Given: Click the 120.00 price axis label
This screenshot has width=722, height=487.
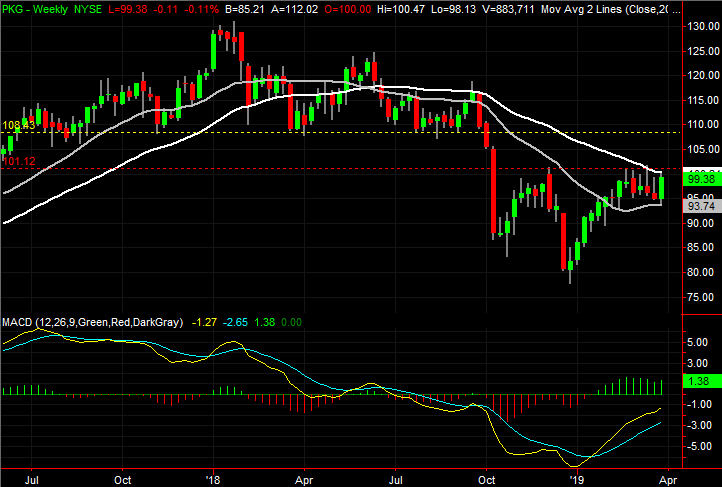Looking at the screenshot, I should click(703, 75).
